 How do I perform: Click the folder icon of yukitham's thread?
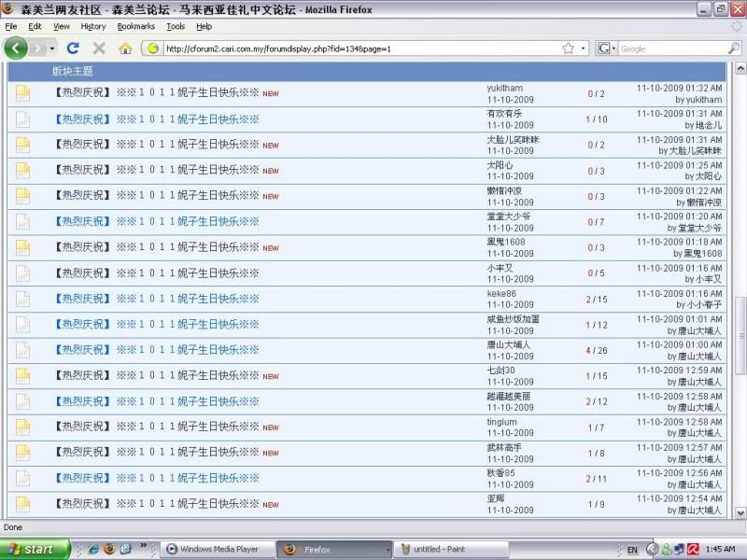coord(22,93)
